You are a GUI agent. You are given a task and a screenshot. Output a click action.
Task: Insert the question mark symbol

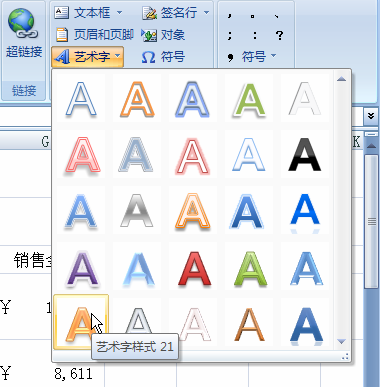pos(280,35)
